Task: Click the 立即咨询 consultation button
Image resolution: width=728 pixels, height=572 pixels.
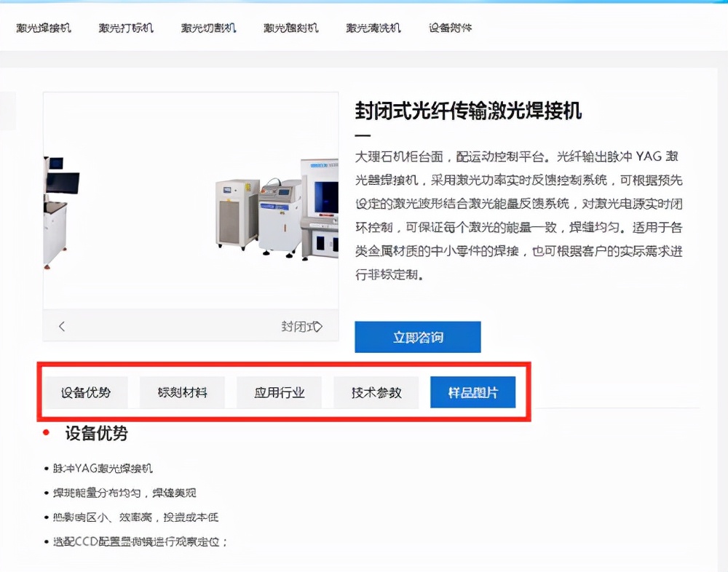Action: tap(417, 337)
